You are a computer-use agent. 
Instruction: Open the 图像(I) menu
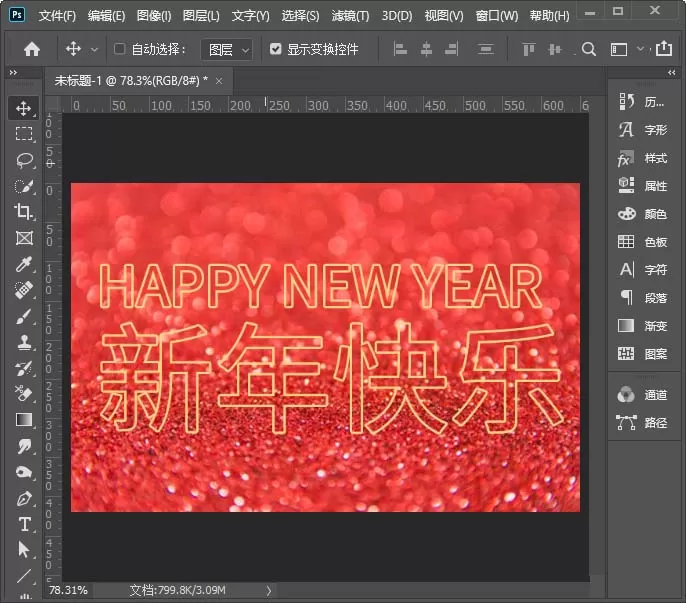click(154, 16)
